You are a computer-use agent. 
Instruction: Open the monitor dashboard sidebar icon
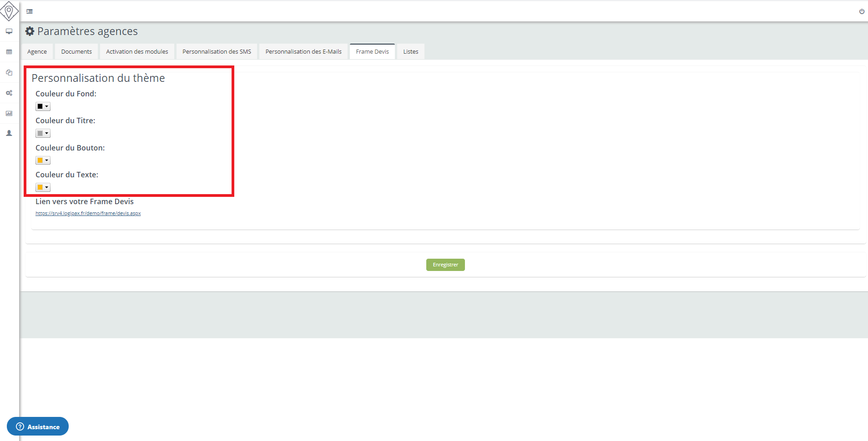pyautogui.click(x=9, y=31)
